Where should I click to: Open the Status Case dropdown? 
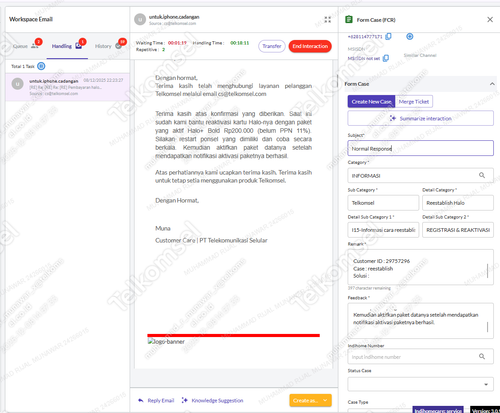(x=420, y=384)
